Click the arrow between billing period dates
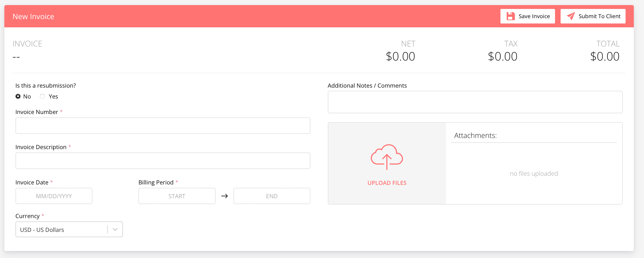 click(x=225, y=196)
